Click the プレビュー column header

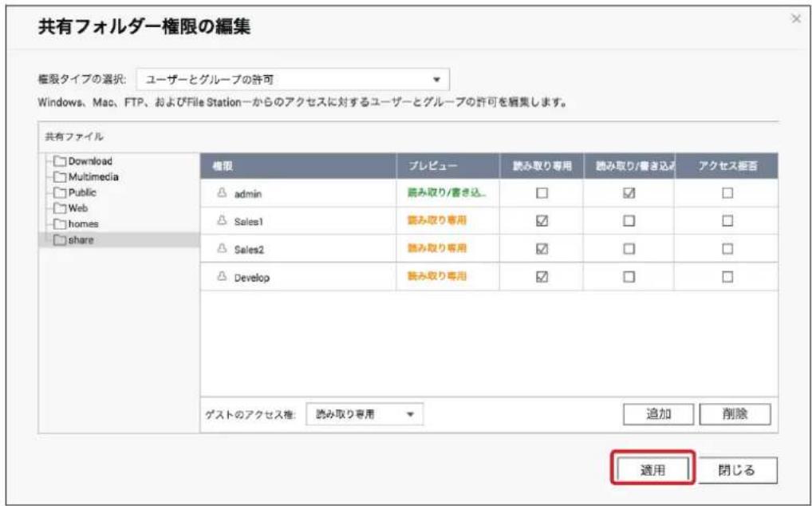point(448,166)
